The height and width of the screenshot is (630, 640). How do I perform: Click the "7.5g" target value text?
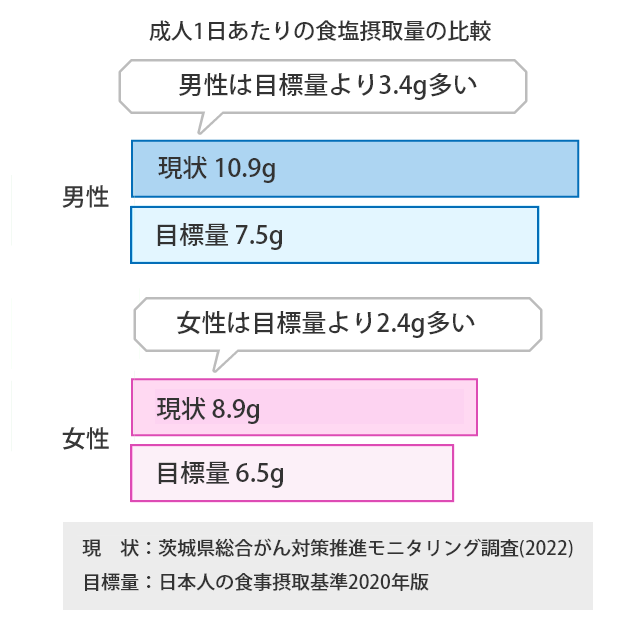tap(259, 236)
